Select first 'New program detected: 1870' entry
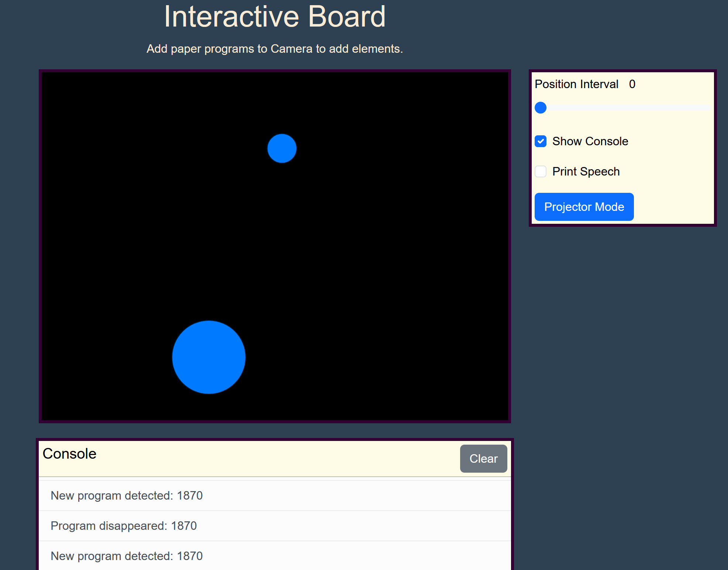This screenshot has width=728, height=570. click(275, 496)
